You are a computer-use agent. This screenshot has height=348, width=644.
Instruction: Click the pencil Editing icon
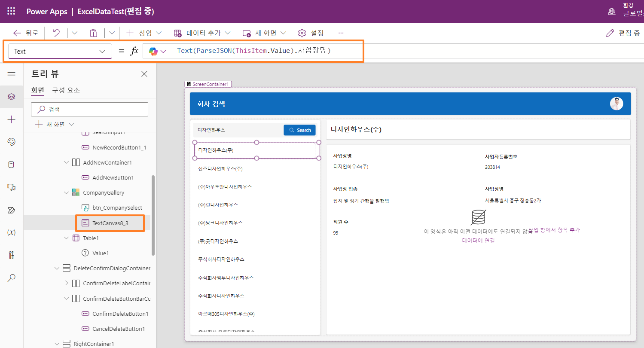coord(610,33)
